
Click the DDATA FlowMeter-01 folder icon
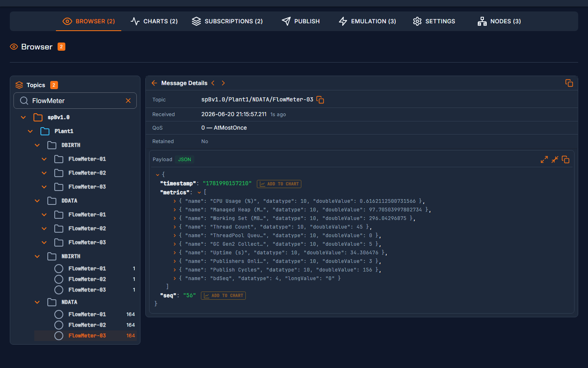59,215
